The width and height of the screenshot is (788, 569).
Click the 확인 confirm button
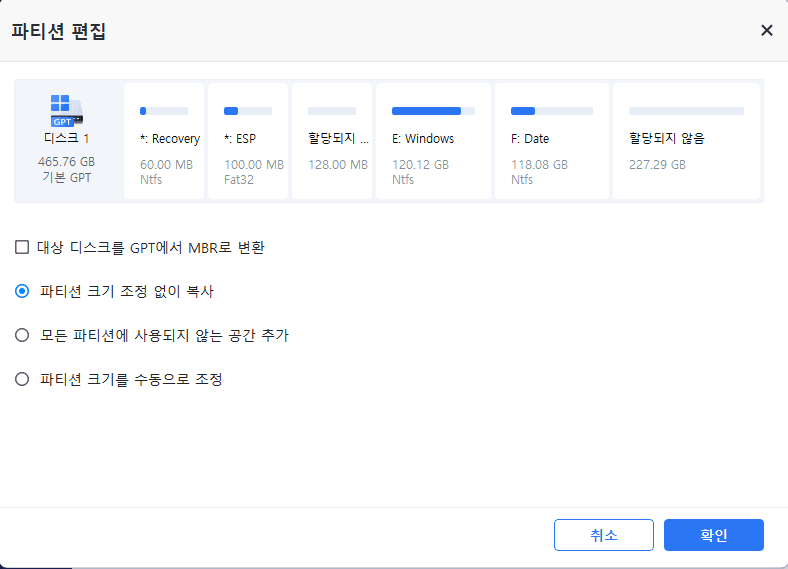point(714,535)
